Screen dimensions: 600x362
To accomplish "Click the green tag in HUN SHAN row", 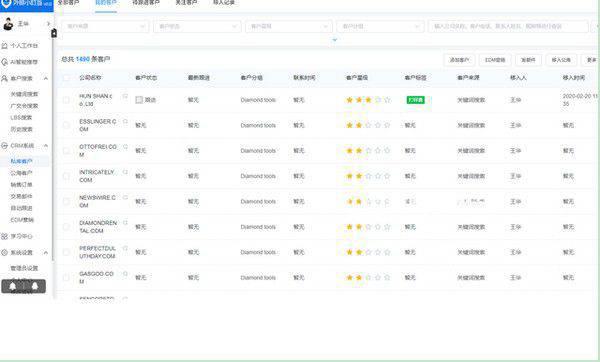I will click(x=415, y=100).
